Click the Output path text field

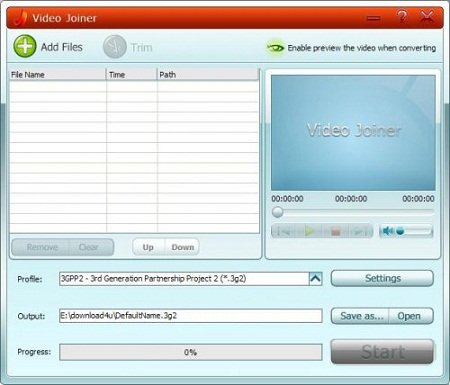[191, 316]
